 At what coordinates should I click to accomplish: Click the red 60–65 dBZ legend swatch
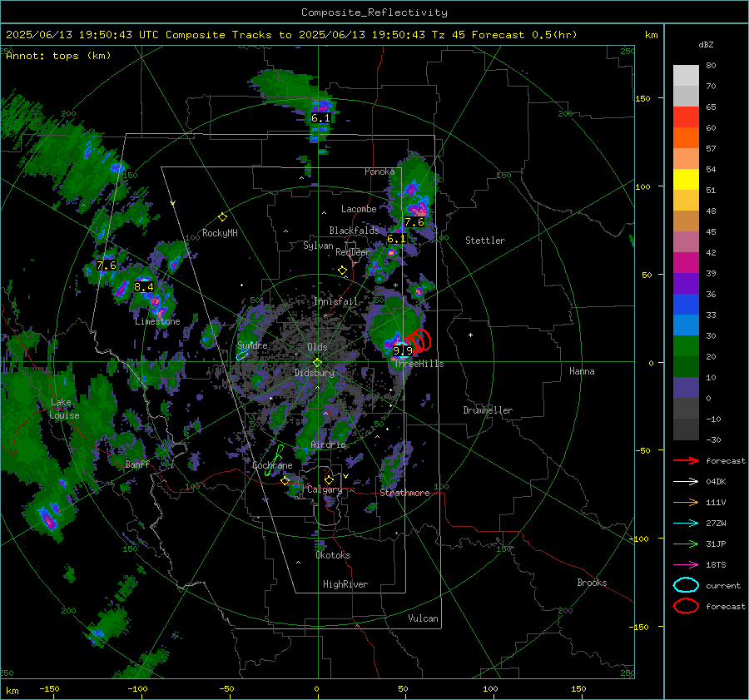point(686,117)
